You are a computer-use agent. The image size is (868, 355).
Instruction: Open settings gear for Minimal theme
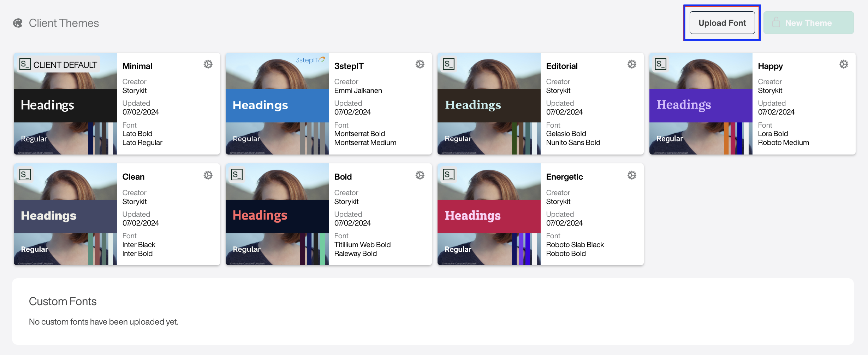click(208, 64)
